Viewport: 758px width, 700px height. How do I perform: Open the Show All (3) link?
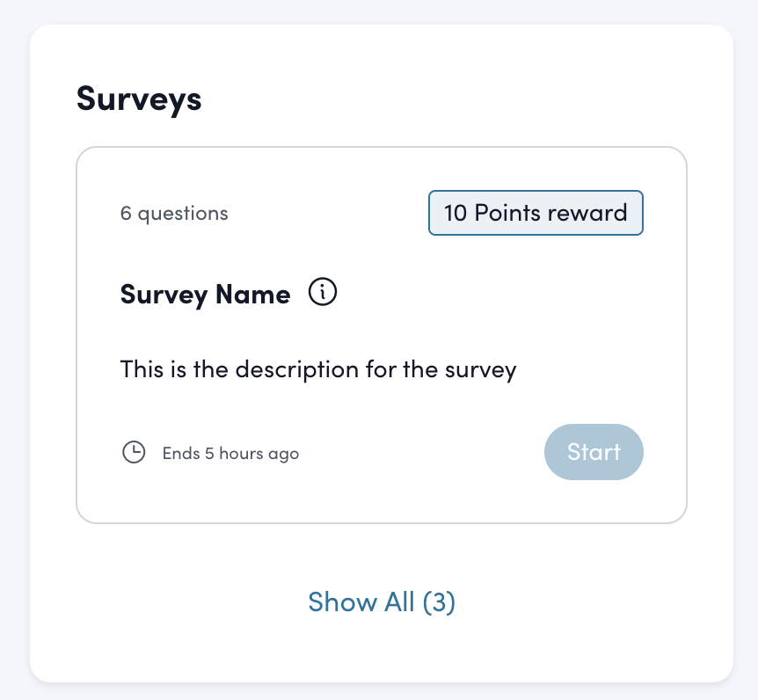pos(381,602)
